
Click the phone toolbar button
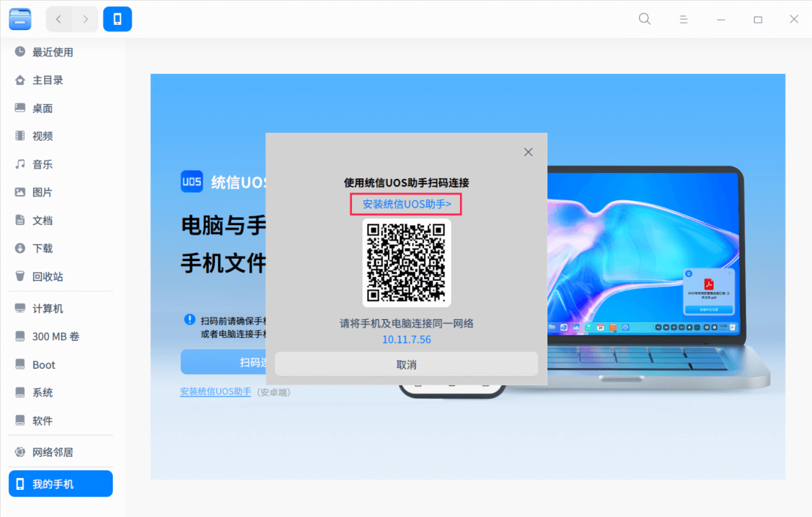point(117,19)
